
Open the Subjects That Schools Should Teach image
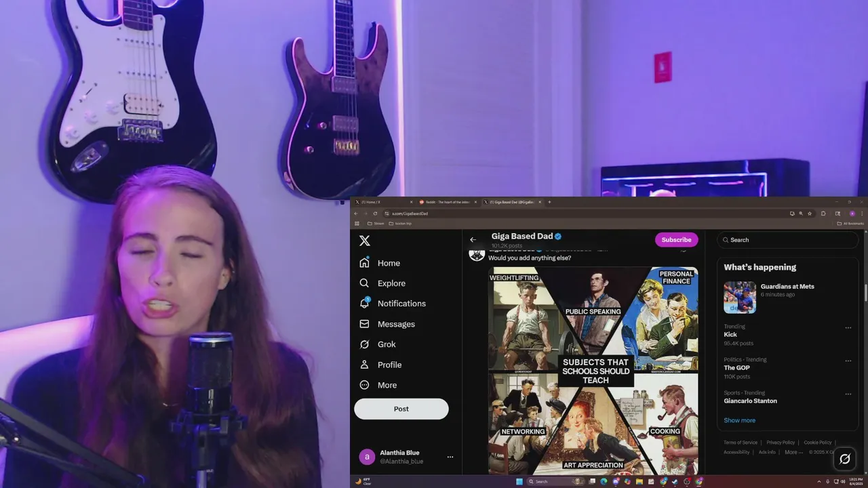coord(593,371)
